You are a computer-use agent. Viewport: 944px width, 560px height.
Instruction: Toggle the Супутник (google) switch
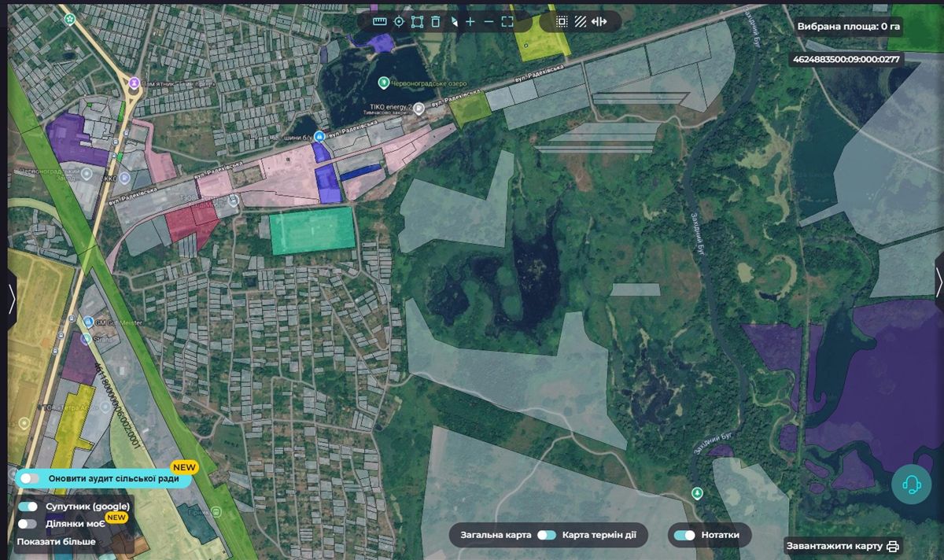28,507
